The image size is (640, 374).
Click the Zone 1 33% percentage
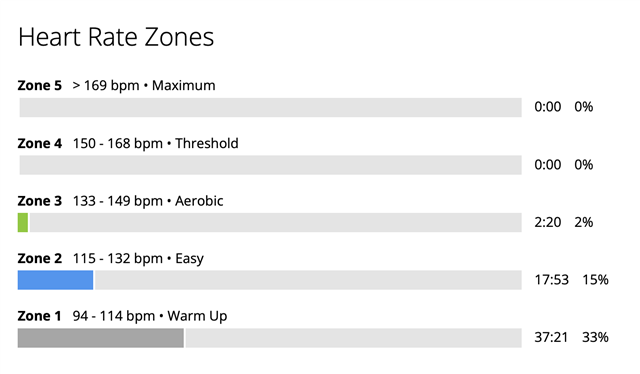click(x=595, y=337)
